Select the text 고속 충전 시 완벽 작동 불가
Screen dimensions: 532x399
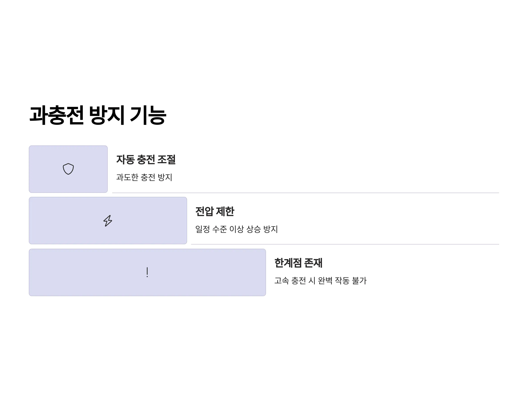[x=320, y=280]
